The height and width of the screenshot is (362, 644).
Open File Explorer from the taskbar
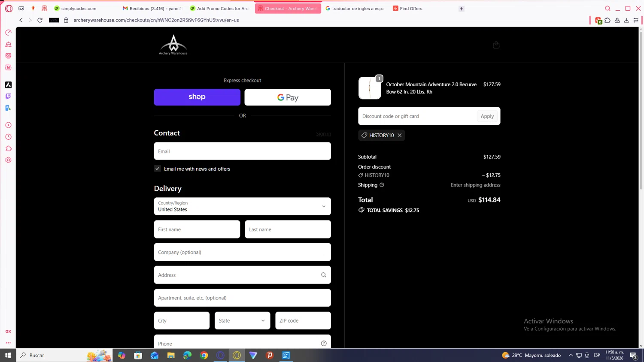pyautogui.click(x=171, y=355)
